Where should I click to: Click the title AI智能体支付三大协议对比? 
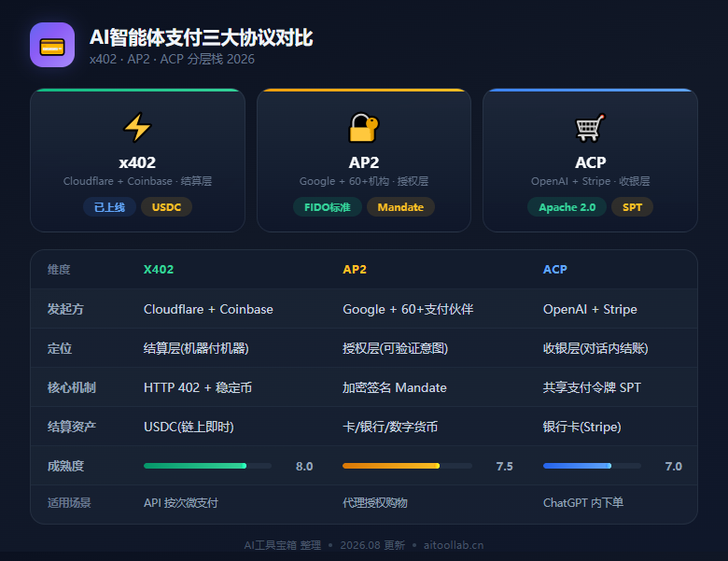[201, 37]
